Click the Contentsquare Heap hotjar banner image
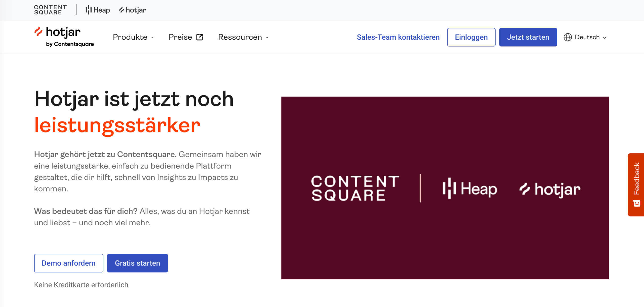 (445, 188)
